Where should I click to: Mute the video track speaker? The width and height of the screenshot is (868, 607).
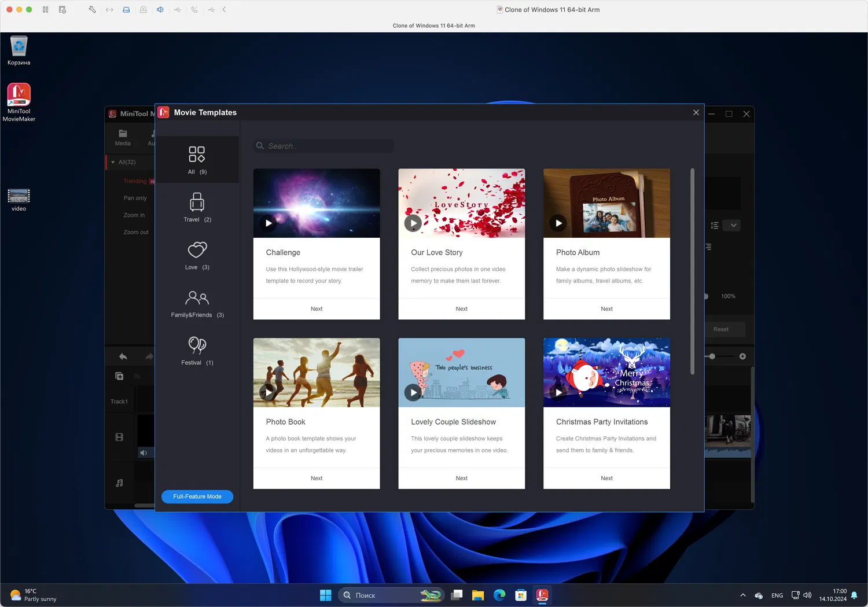pos(144,453)
